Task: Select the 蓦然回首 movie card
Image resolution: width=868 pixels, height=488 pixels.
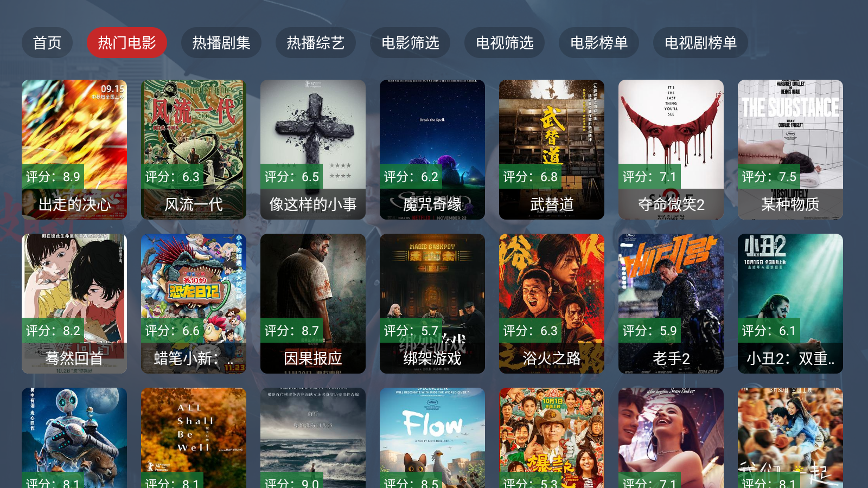Action: [74, 304]
